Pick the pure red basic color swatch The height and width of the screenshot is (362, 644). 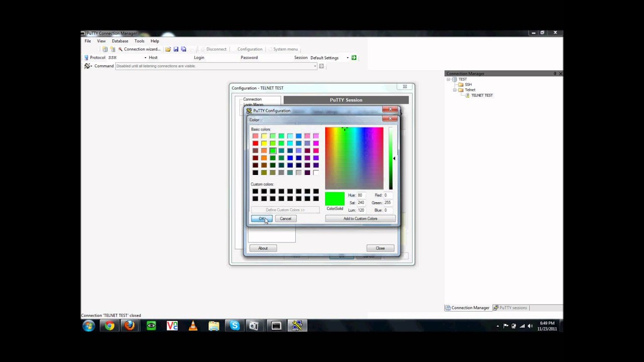[x=255, y=143]
